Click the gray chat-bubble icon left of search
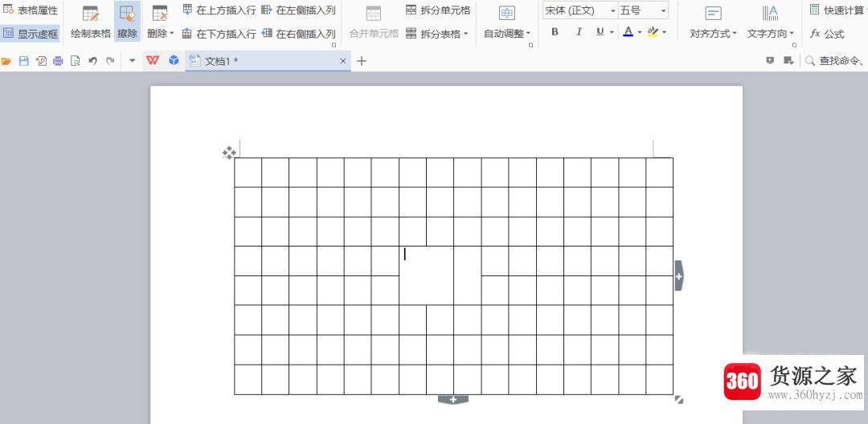The height and width of the screenshot is (424, 868). click(770, 61)
